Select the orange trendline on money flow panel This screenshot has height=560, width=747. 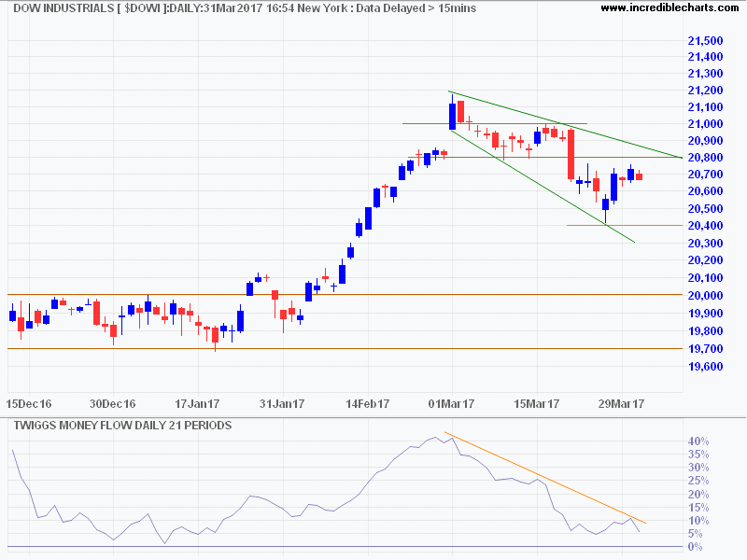coord(545,478)
